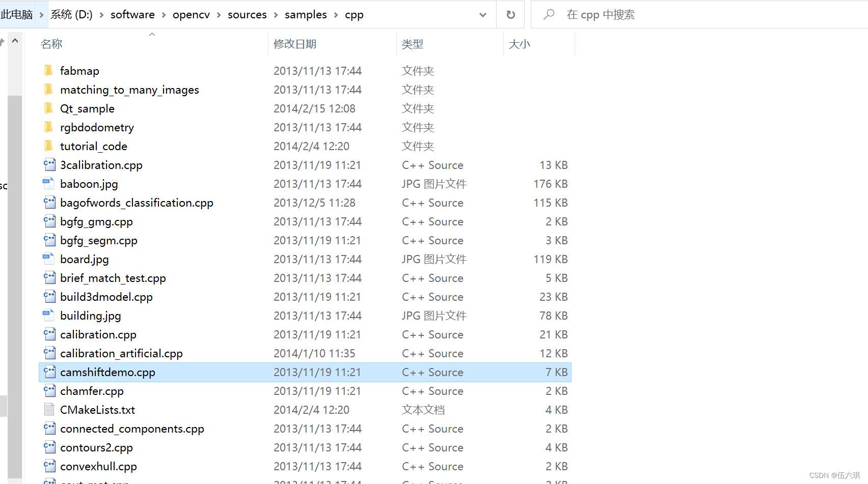Click the build3dmodel.cpp file icon
868x484 pixels.
[49, 296]
